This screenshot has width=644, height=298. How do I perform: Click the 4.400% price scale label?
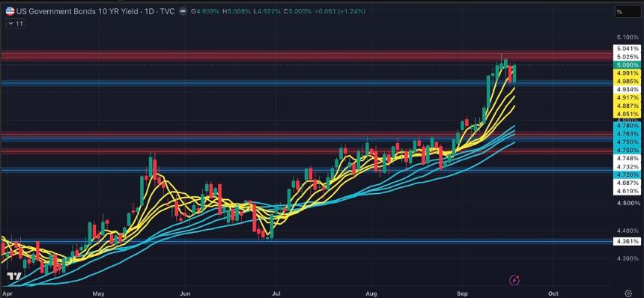pos(628,231)
